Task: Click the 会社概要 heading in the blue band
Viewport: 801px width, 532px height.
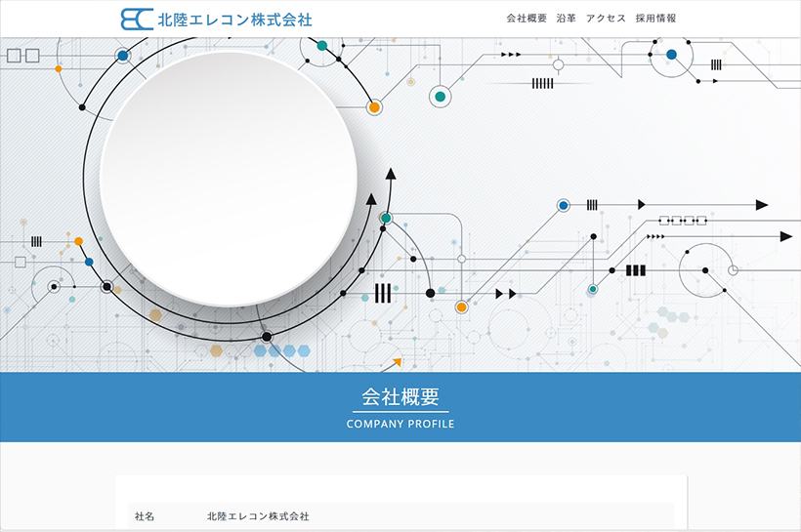Action: coord(400,396)
